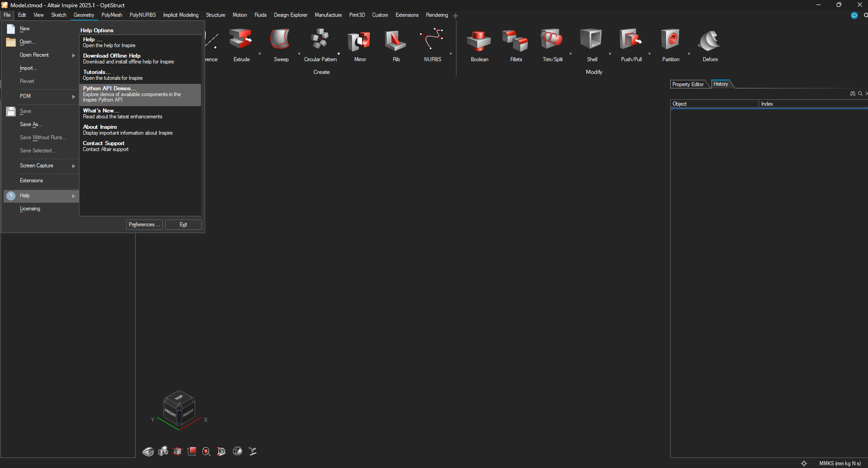This screenshot has width=868, height=468.
Task: Expand the Shell dropdown arrow
Action: coord(610,54)
